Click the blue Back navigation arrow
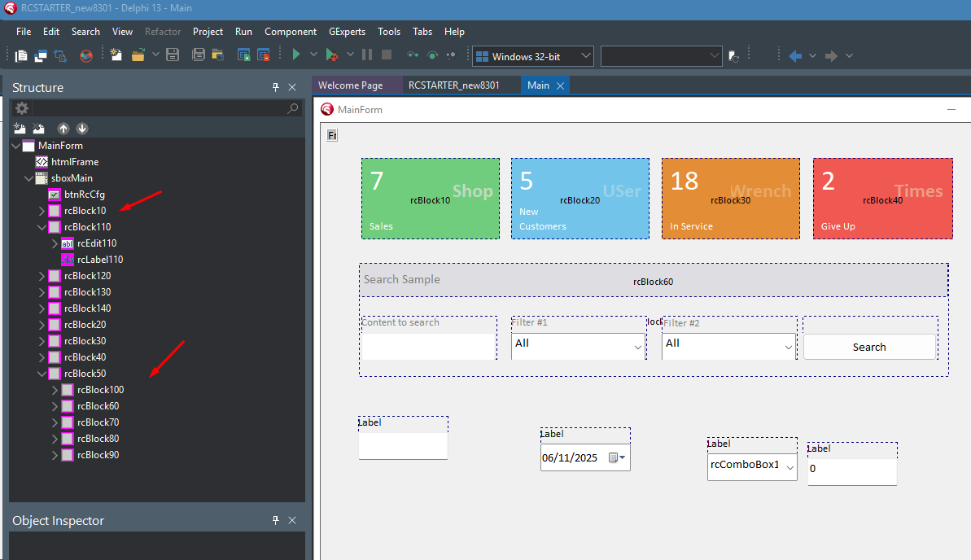The height and width of the screenshot is (560, 971). [795, 55]
